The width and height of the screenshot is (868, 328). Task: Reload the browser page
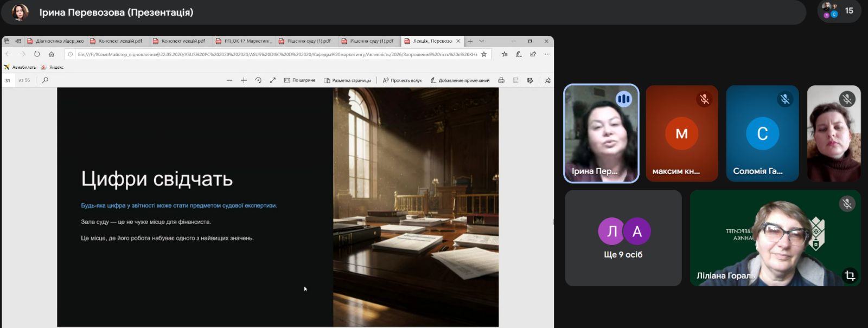[x=37, y=54]
